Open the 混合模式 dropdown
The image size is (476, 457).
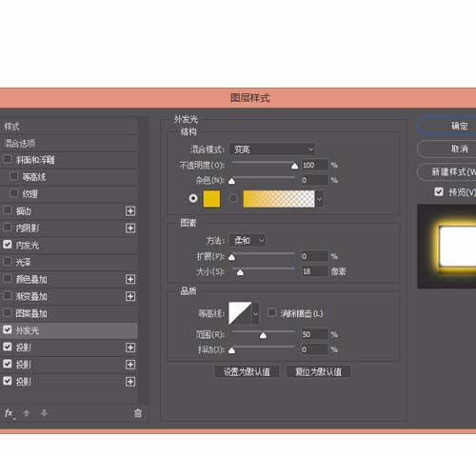pyautogui.click(x=272, y=149)
